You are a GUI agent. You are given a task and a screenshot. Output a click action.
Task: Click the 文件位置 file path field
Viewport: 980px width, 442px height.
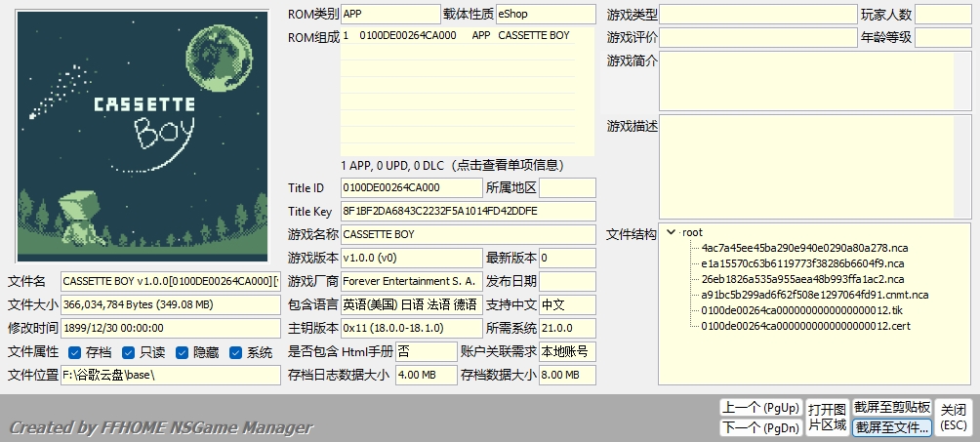[170, 375]
